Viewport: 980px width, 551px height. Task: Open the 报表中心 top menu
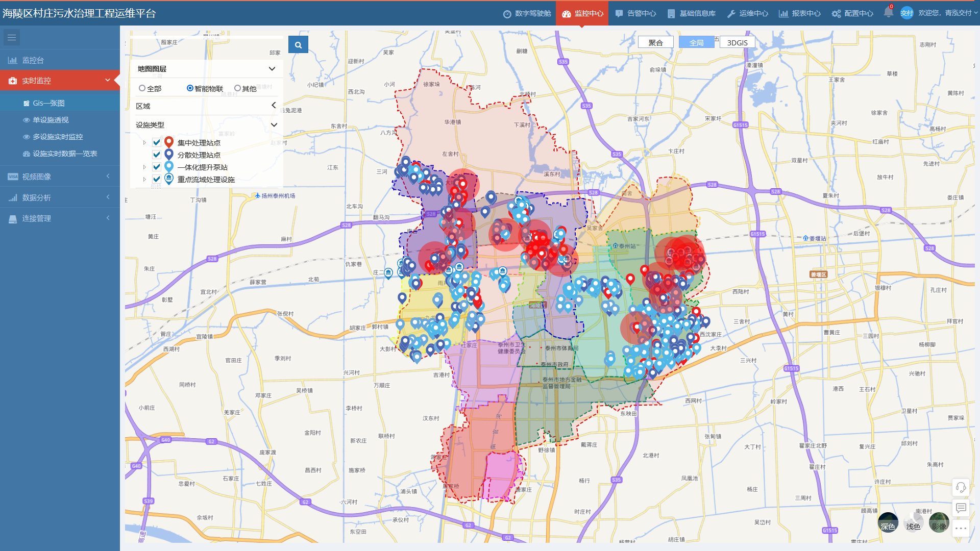800,13
